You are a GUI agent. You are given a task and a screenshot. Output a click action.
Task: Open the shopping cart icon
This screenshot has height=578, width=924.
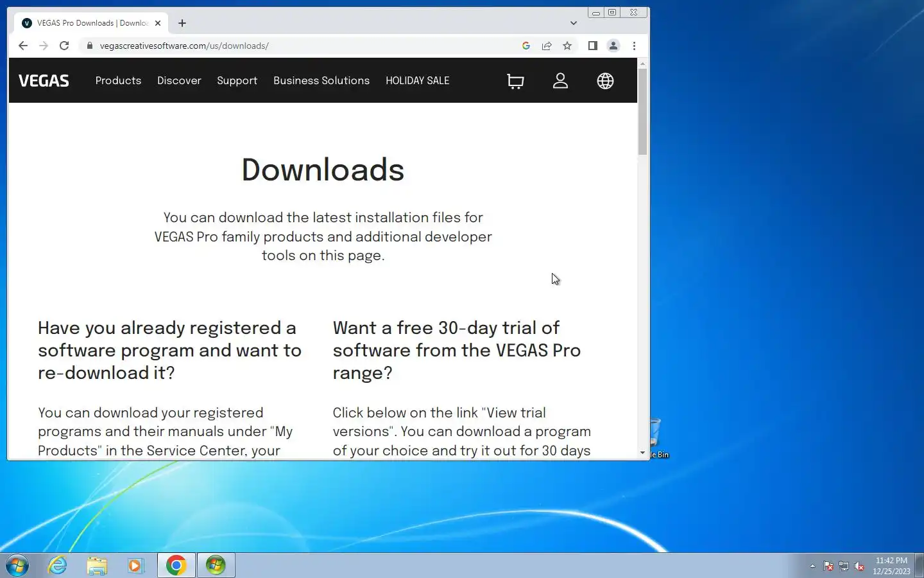[x=515, y=81]
